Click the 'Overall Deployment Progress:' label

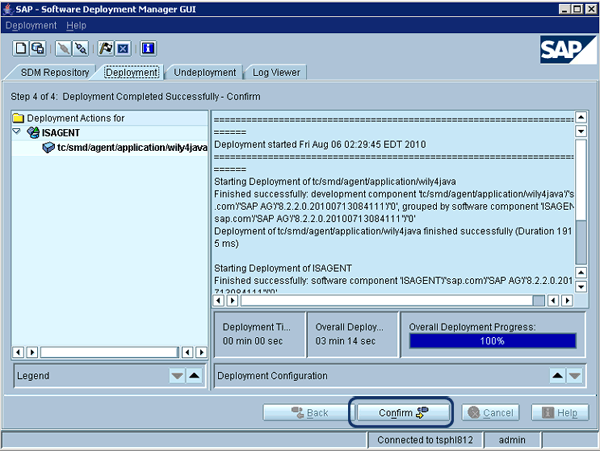[472, 327]
